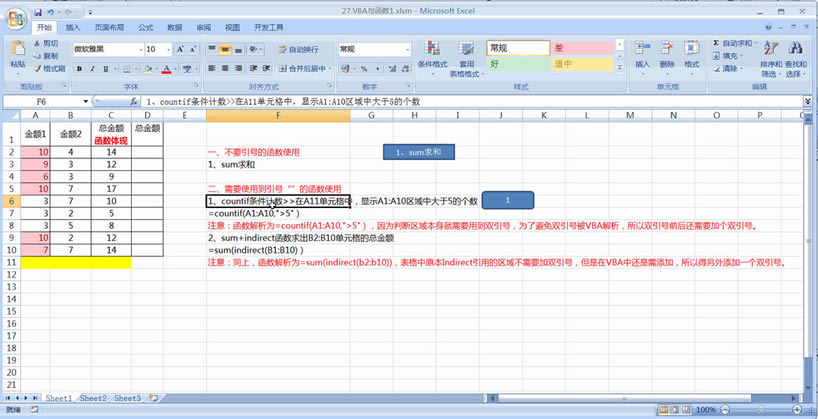This screenshot has height=419, width=818.
Task: Open font name dropdown 微软雅黑
Action: [x=141, y=50]
